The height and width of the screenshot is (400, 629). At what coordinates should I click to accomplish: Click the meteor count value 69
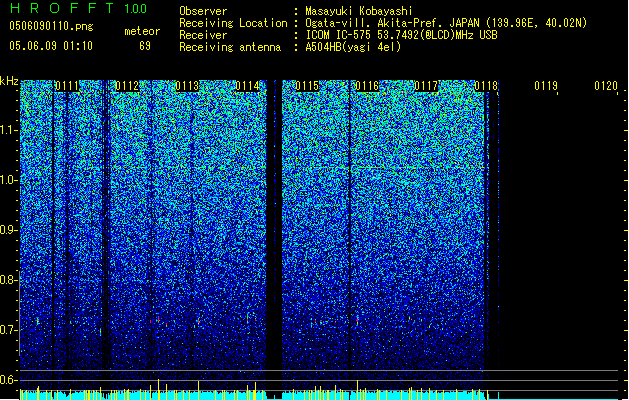tap(145, 46)
